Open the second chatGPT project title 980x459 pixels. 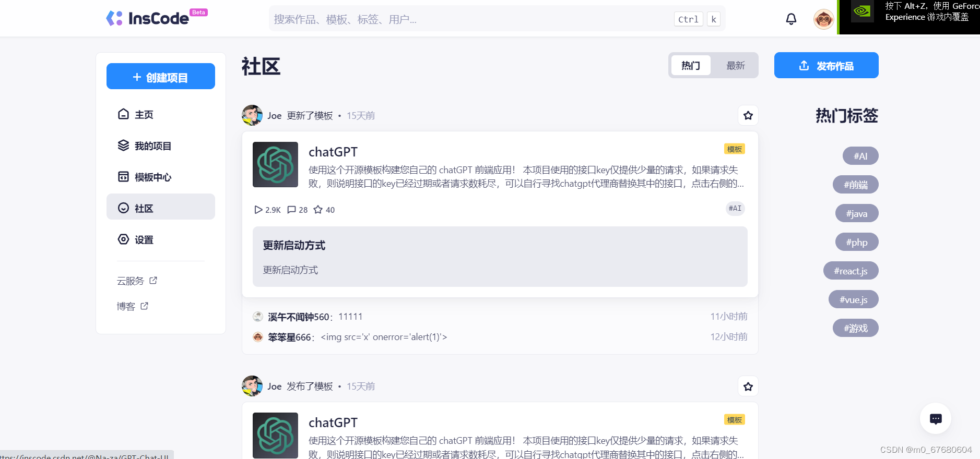333,422
